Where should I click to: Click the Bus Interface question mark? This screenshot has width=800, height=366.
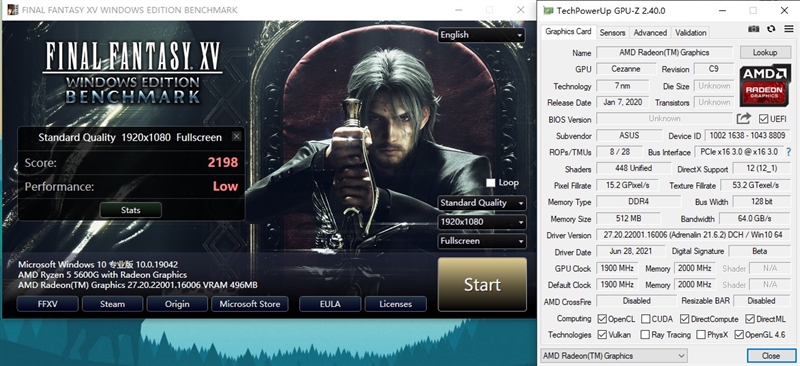click(x=788, y=152)
